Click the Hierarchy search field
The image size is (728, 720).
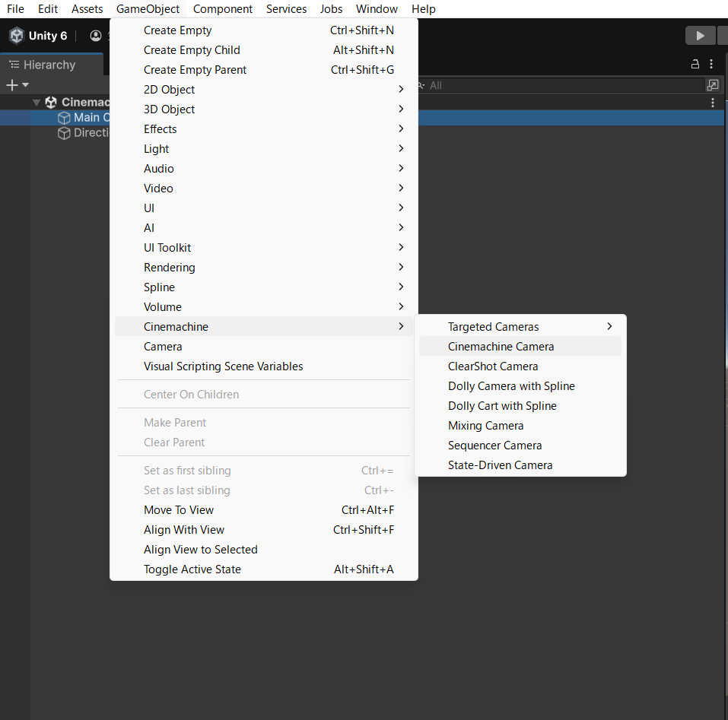(562, 85)
